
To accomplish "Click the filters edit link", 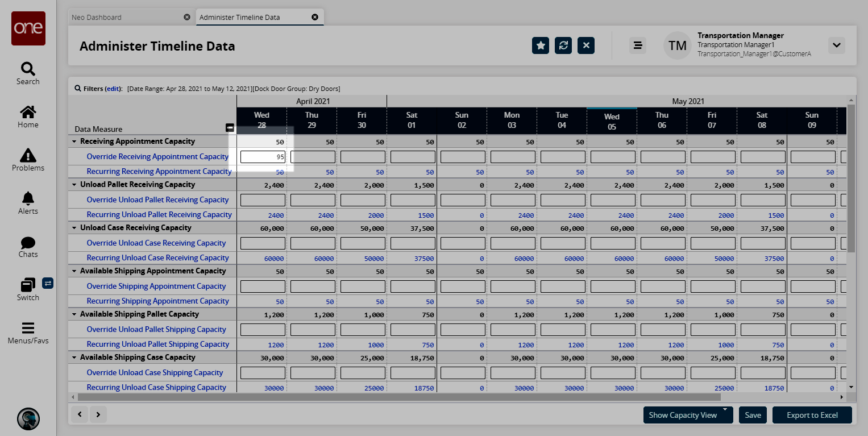I will (x=113, y=89).
